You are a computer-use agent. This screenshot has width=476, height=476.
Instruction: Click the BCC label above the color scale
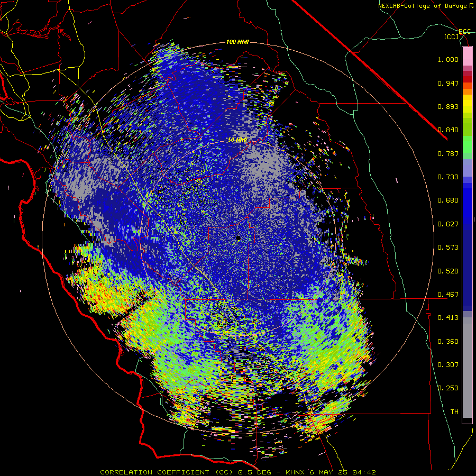(464, 32)
